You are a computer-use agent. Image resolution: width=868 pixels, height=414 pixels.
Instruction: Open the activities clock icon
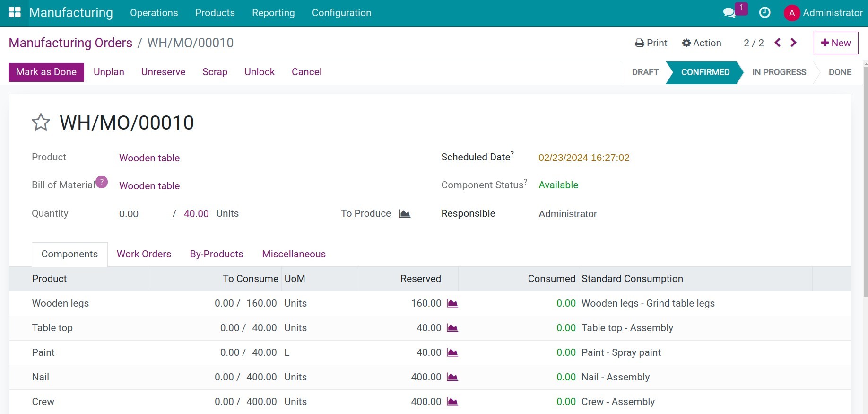[x=764, y=13]
